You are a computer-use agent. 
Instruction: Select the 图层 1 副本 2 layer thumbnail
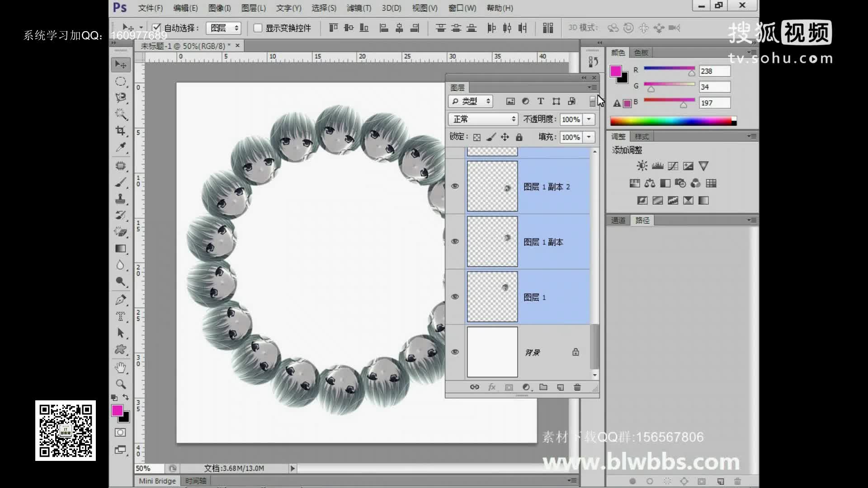492,186
